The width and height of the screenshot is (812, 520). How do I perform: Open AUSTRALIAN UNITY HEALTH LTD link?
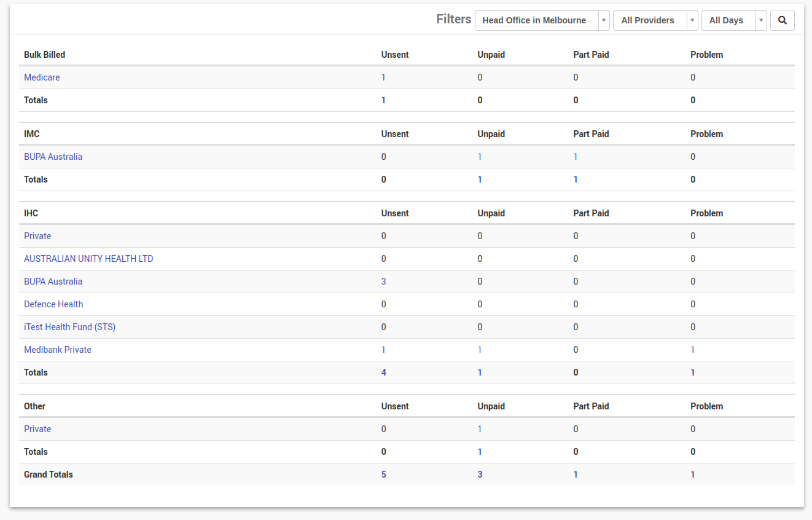coord(88,259)
